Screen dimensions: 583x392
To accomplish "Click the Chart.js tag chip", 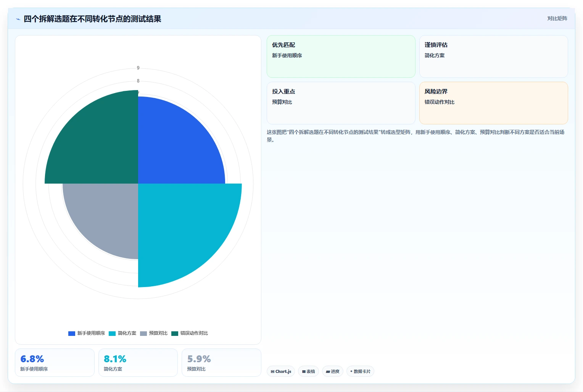I will pyautogui.click(x=281, y=371).
